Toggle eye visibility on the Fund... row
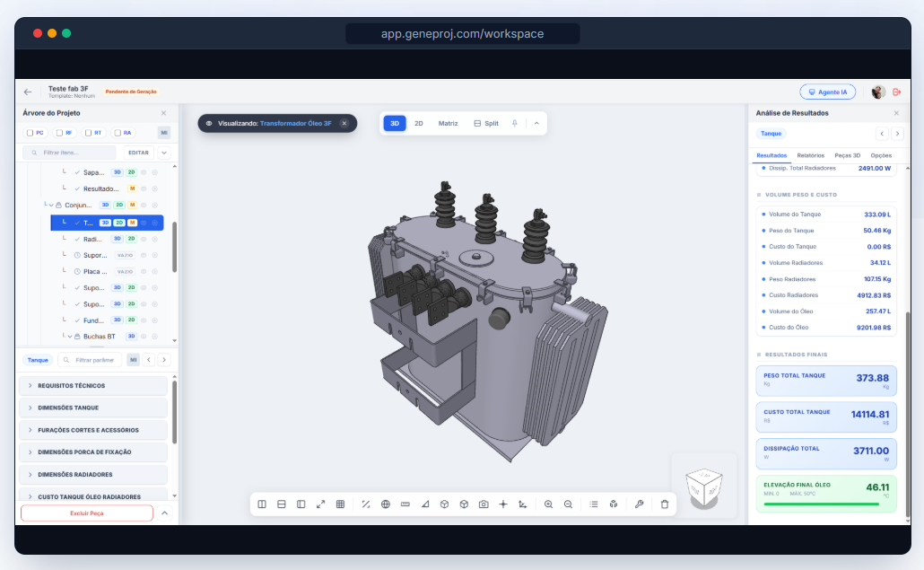The height and width of the screenshot is (570, 924). [144, 320]
